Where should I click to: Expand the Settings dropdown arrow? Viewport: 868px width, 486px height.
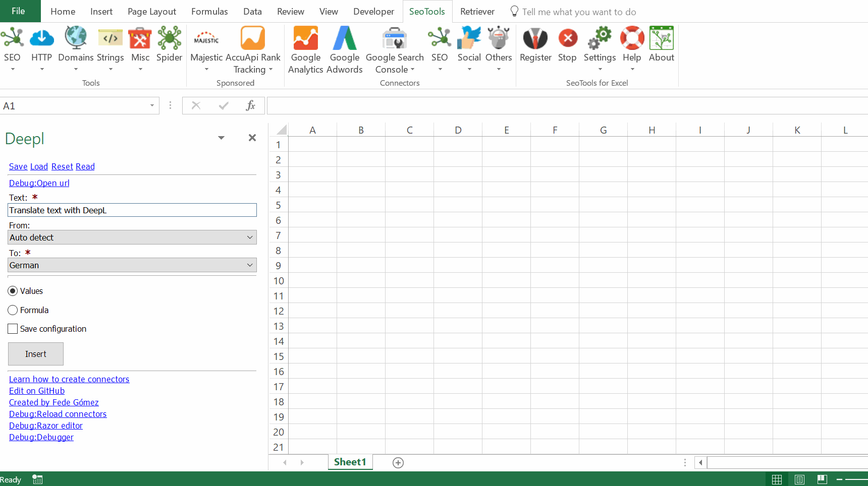(600, 69)
